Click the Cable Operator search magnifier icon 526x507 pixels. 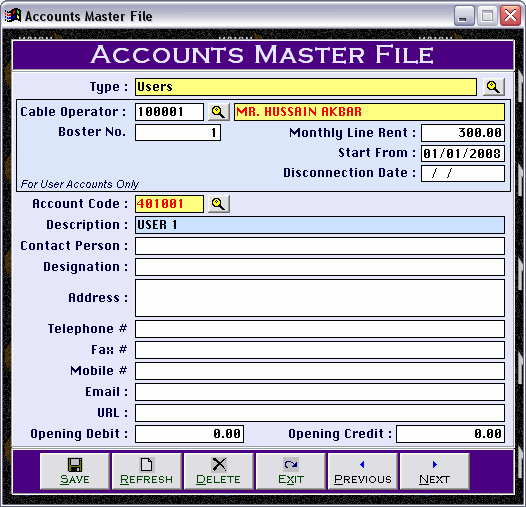pos(218,112)
